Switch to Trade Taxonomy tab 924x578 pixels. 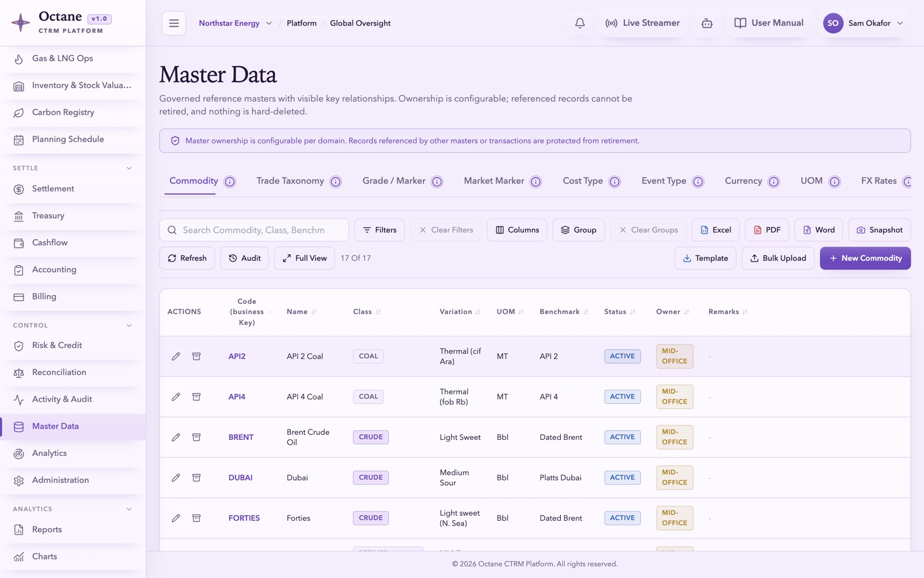pos(290,181)
